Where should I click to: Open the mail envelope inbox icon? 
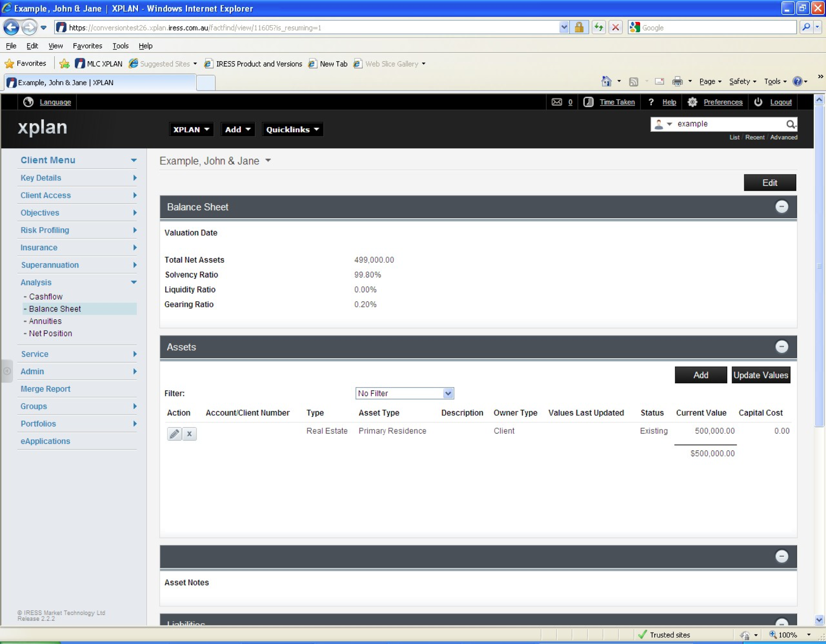pos(557,102)
